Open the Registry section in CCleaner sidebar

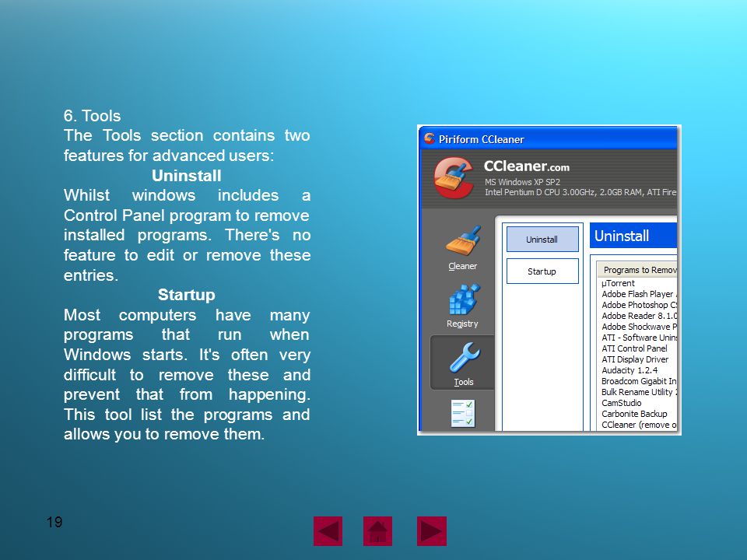point(462,306)
